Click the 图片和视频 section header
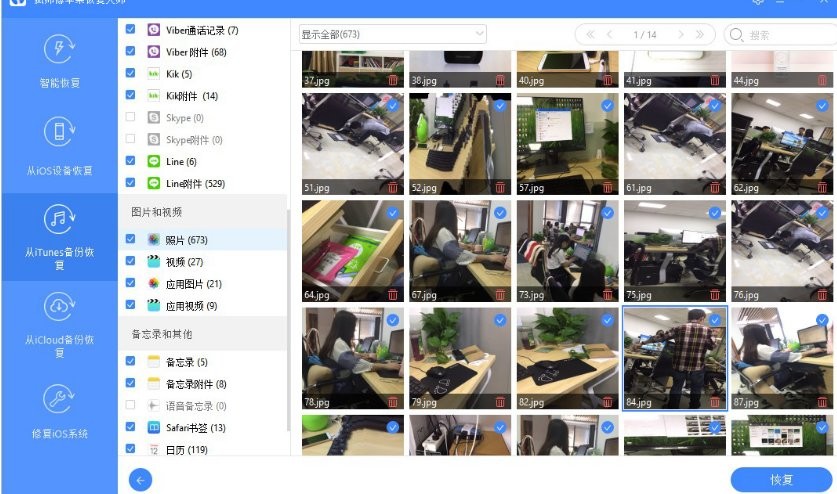837x494 pixels. [x=203, y=212]
